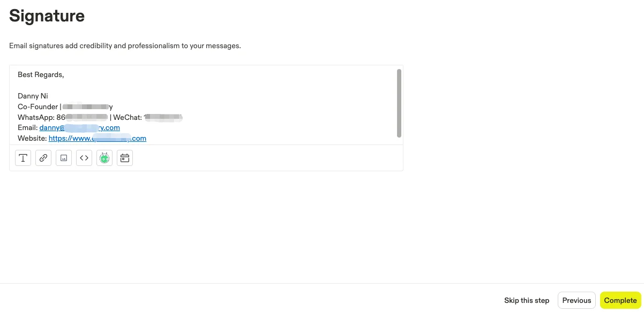Click the Signature page heading

(47, 16)
